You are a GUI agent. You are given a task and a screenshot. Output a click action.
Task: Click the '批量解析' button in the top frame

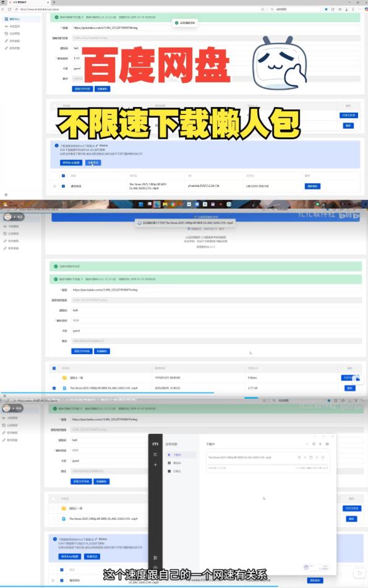coord(102,89)
